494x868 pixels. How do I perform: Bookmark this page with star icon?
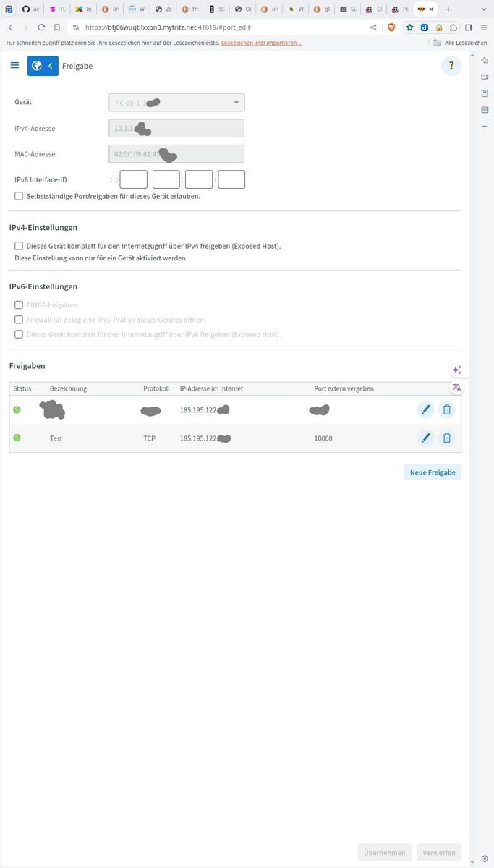click(410, 27)
